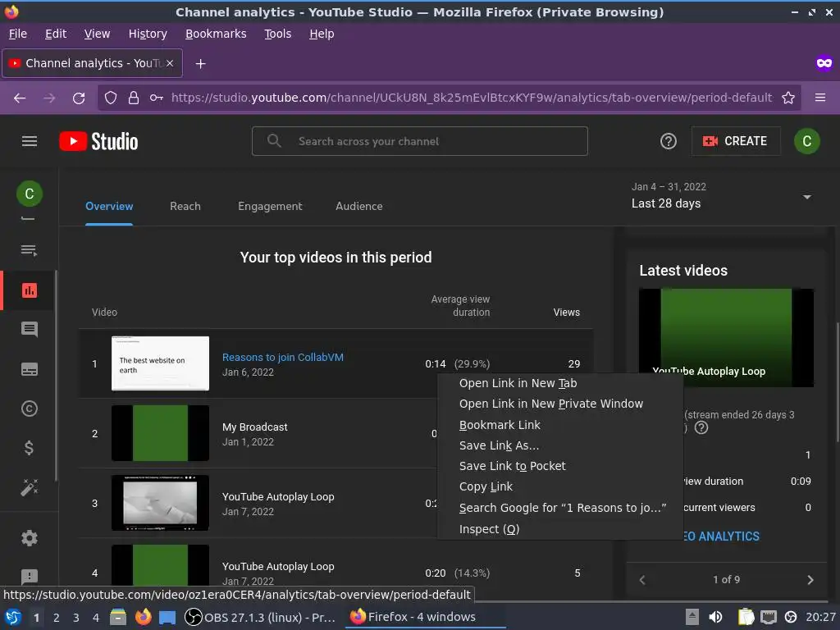Bookmark this page with star icon
The width and height of the screenshot is (840, 630).
788,98
